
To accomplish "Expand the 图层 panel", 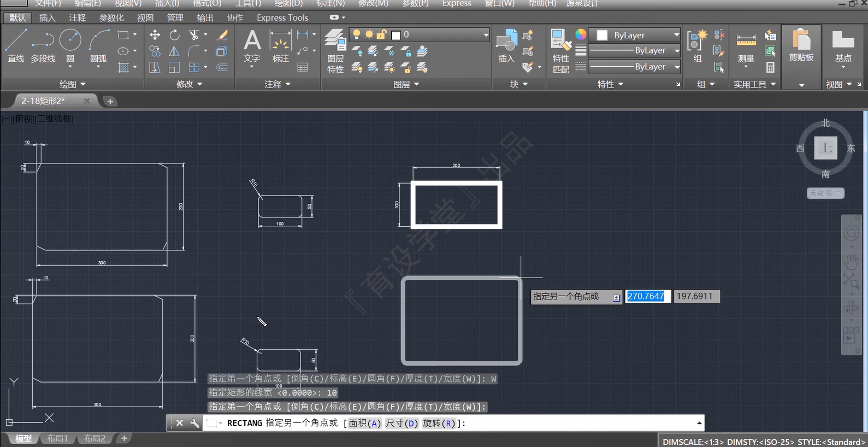I will (x=406, y=84).
